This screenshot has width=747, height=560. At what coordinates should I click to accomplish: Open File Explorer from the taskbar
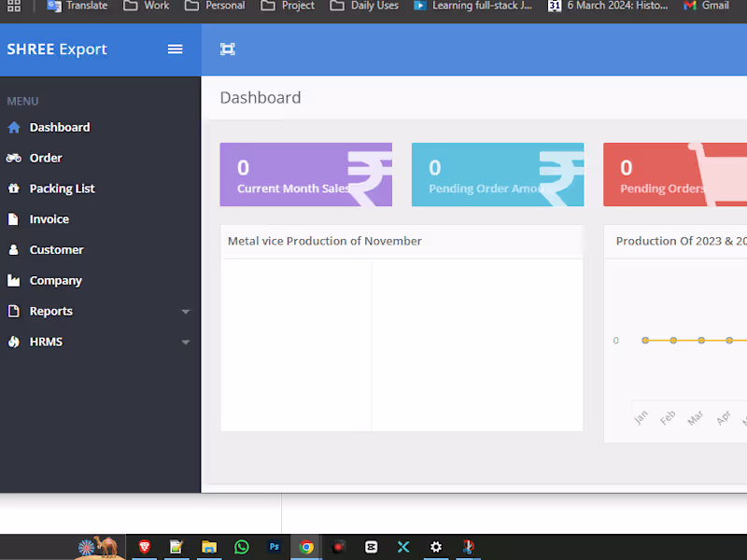point(208,547)
